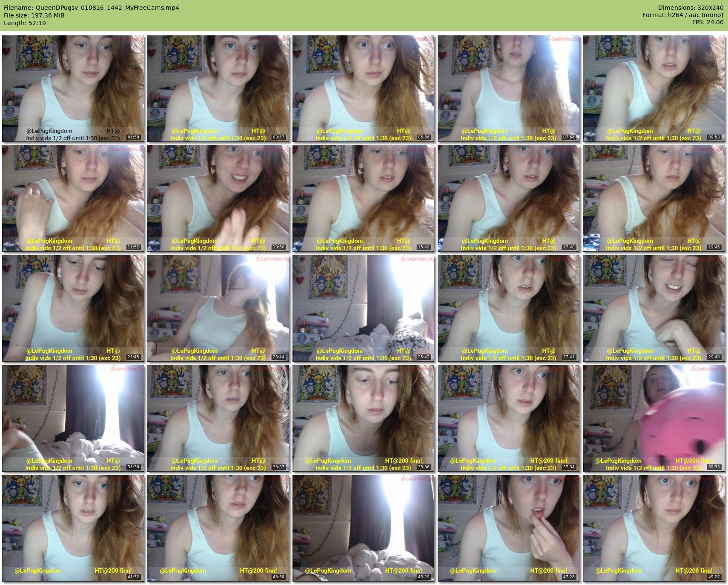Click the final thumbnail at 49:27
Image resolution: width=728 pixels, height=585 pixels.
click(x=654, y=528)
